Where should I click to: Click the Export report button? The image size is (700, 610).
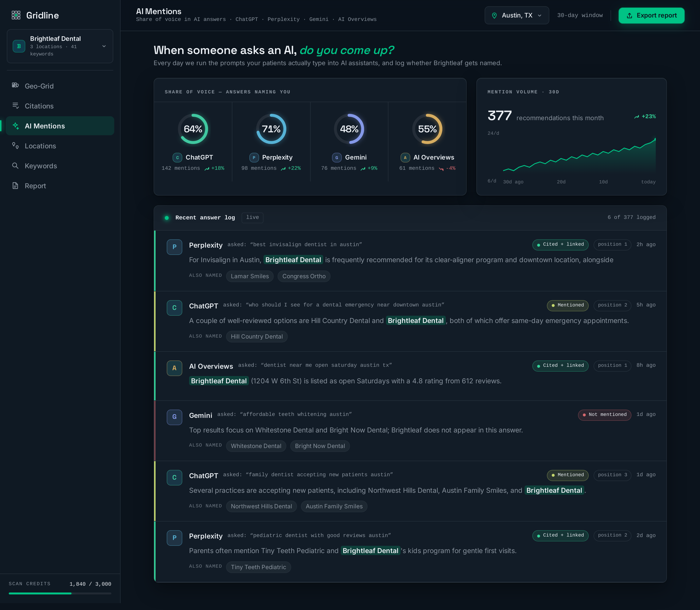(x=651, y=15)
